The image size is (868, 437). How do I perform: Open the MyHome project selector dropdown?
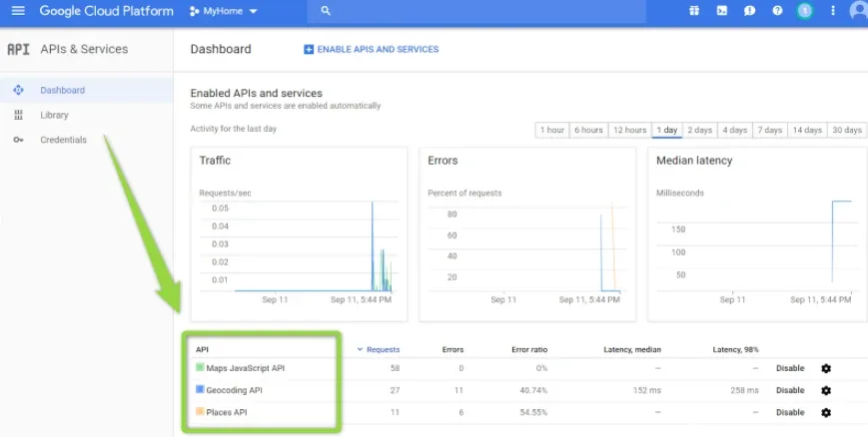pyautogui.click(x=223, y=11)
